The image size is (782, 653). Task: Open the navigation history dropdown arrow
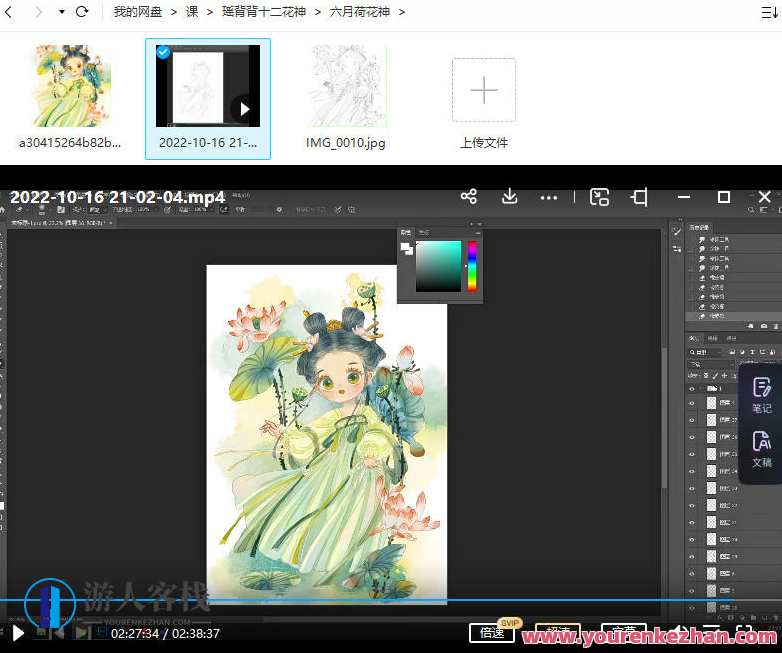click(61, 11)
